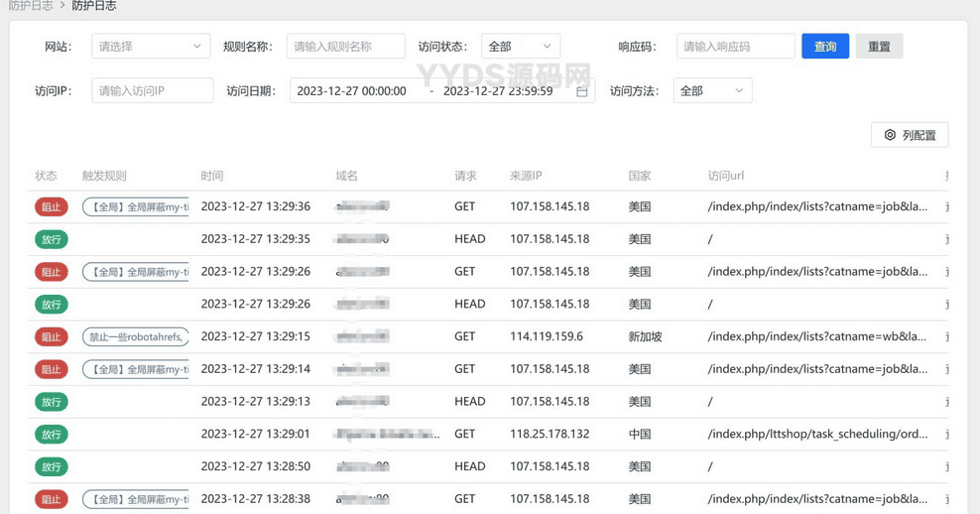Click the "/" url in 13:28:50 row
This screenshot has height=514, width=980.
point(710,466)
